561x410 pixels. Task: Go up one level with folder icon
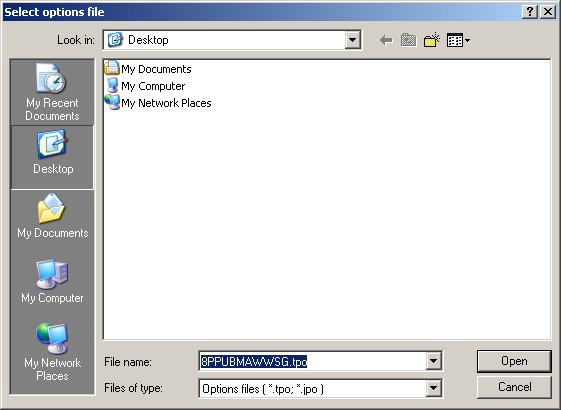click(409, 40)
